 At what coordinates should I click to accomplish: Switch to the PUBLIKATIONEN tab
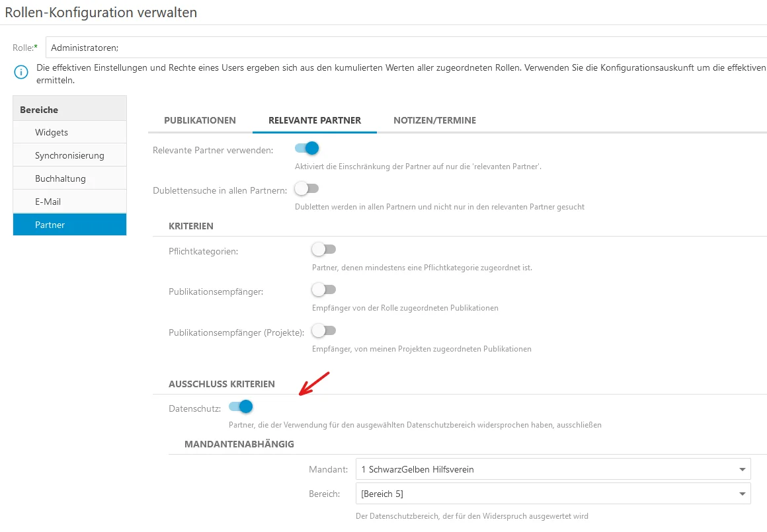click(x=200, y=120)
